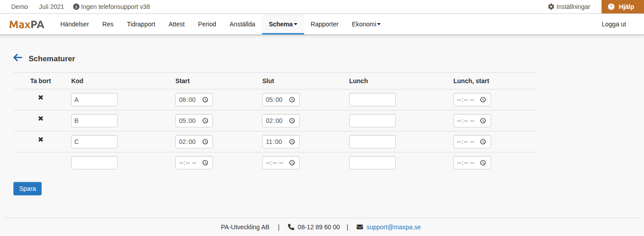
Task: Open time picker clock in row B Slut
Action: click(x=292, y=121)
